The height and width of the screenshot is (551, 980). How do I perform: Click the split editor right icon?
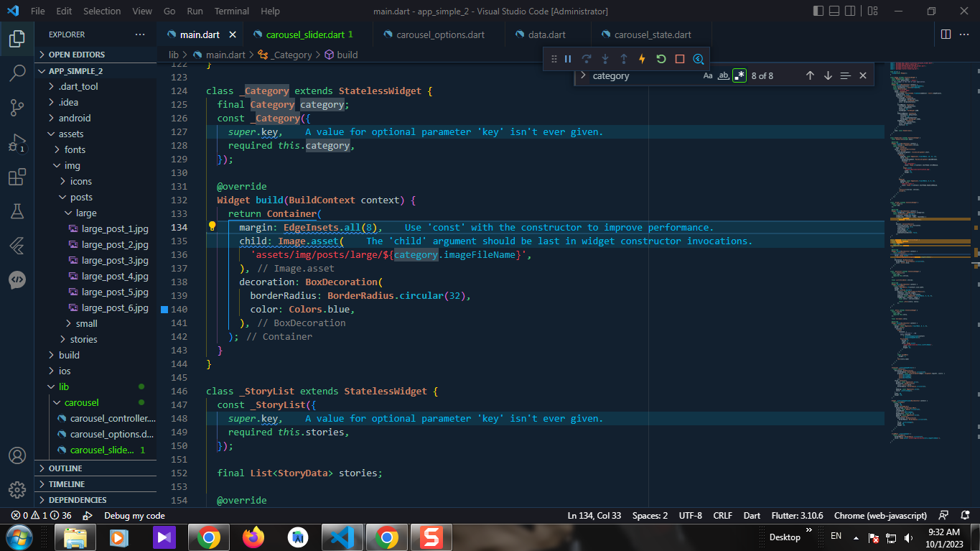(x=946, y=34)
